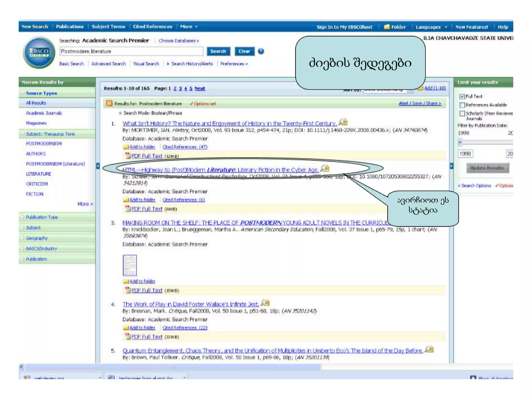Expand the Publication Type section
The width and height of the screenshot is (532, 399).
click(42, 217)
